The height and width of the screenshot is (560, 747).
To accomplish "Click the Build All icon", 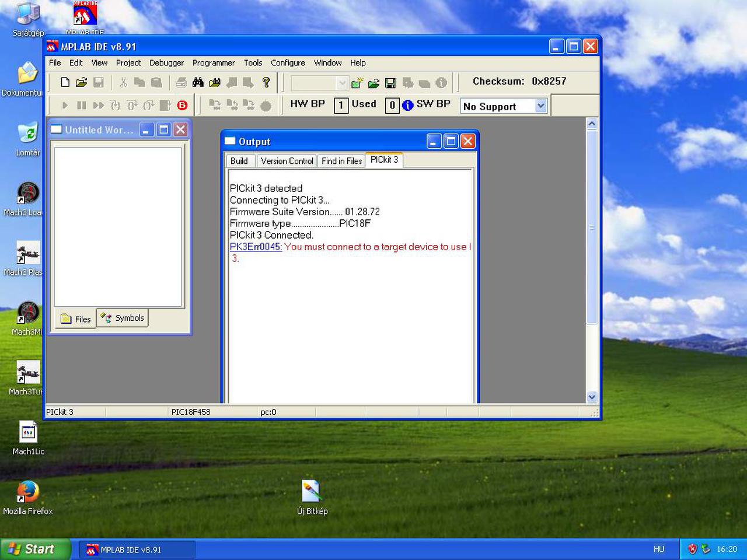I will [x=424, y=83].
